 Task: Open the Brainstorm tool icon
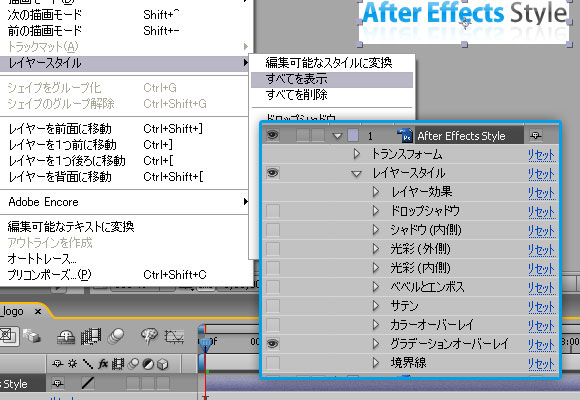point(149,336)
